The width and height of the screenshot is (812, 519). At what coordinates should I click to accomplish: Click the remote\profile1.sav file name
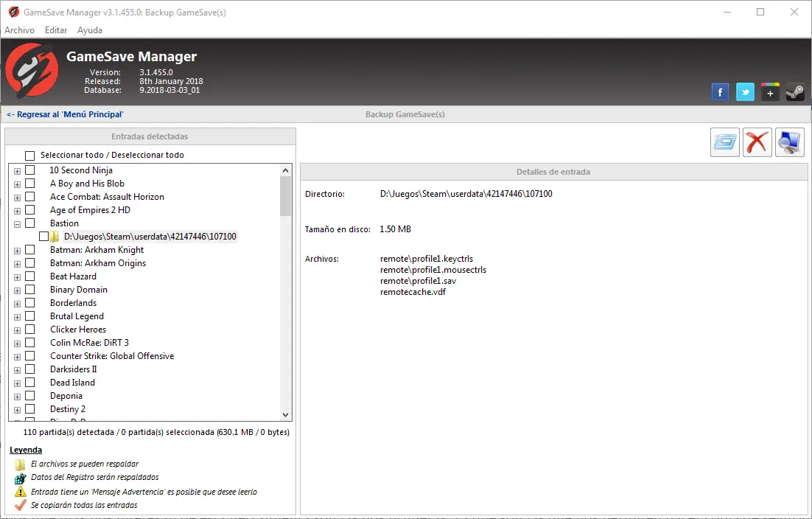pyautogui.click(x=418, y=281)
